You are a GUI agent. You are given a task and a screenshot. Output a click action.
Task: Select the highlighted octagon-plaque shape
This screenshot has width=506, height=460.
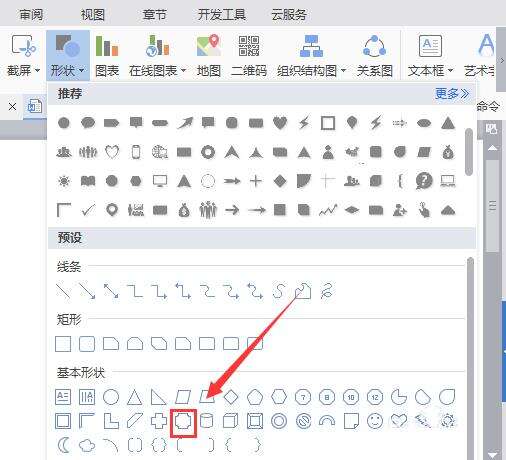point(183,422)
